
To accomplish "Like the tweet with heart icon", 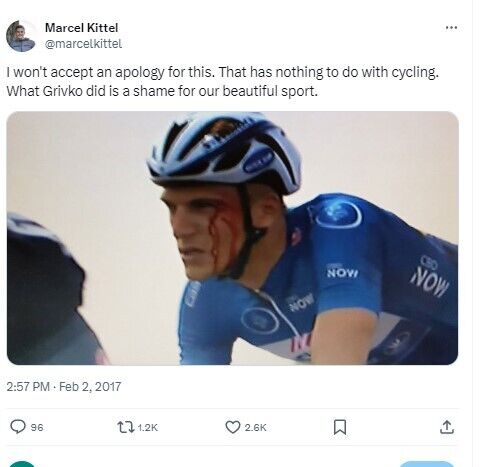I will coord(233,427).
